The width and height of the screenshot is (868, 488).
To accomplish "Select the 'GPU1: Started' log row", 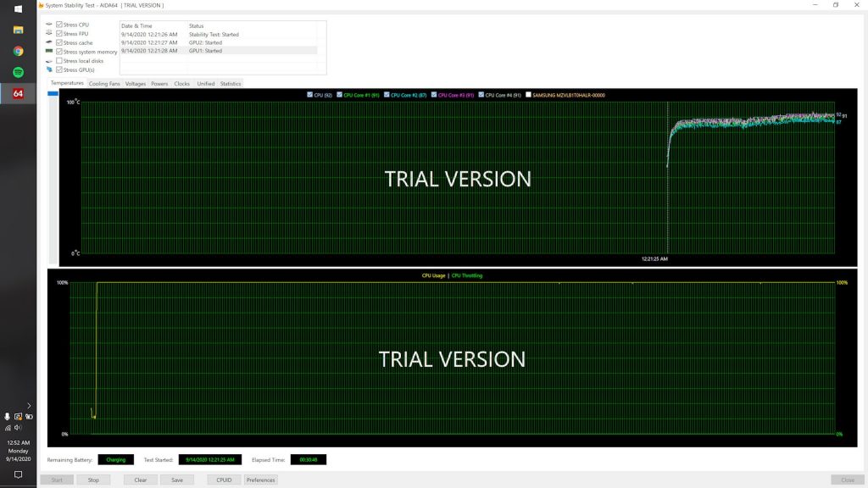I will (220, 50).
